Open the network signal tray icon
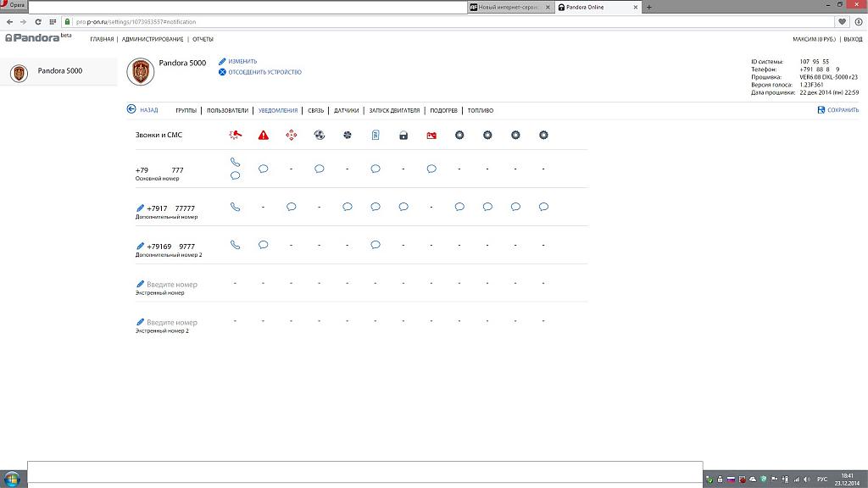This screenshot has height=488, width=868. 797,480
